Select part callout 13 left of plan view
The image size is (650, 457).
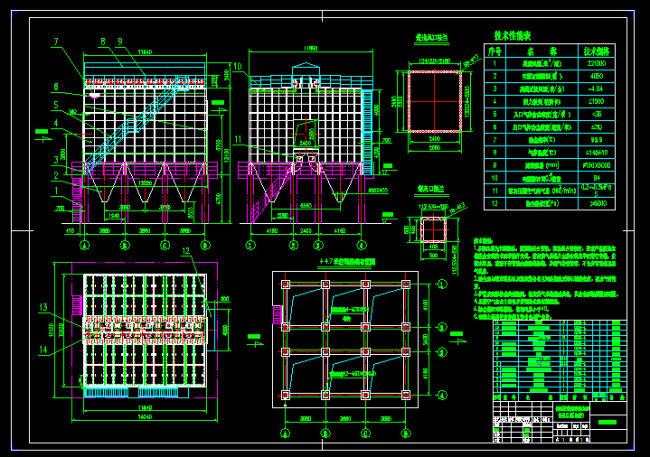coord(43,307)
